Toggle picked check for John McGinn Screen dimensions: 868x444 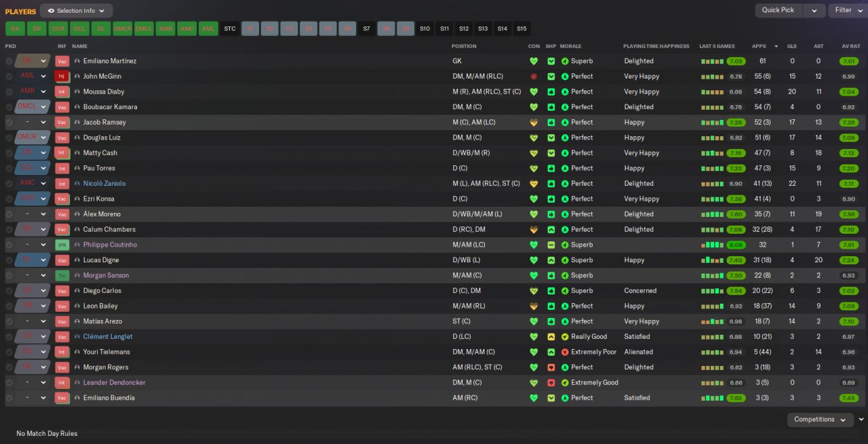(9, 77)
